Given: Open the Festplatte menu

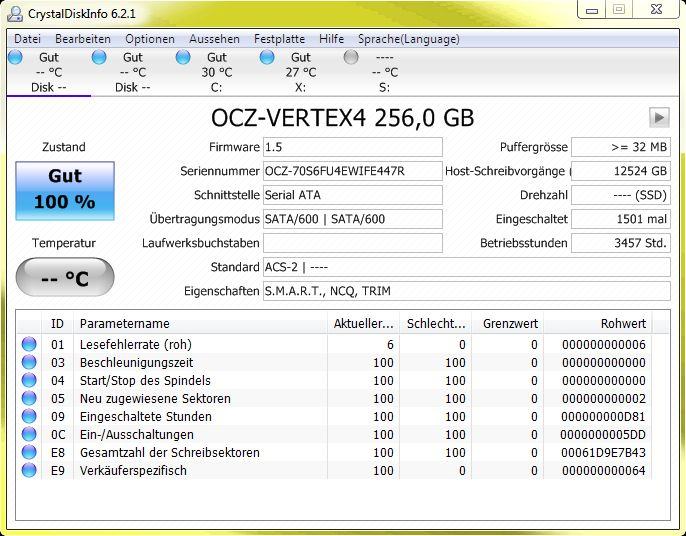Looking at the screenshot, I should tap(279, 39).
